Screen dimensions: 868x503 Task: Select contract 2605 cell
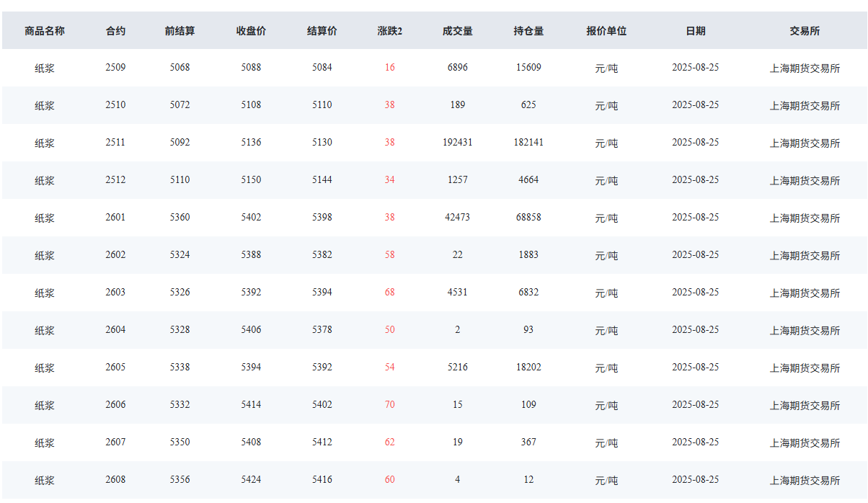click(x=115, y=368)
